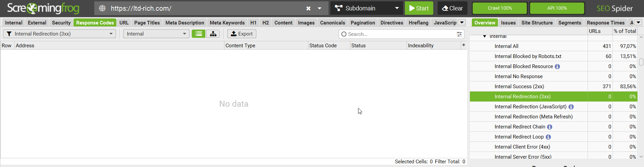Open the Security tab
This screenshot has width=644, height=167.
click(61, 22)
